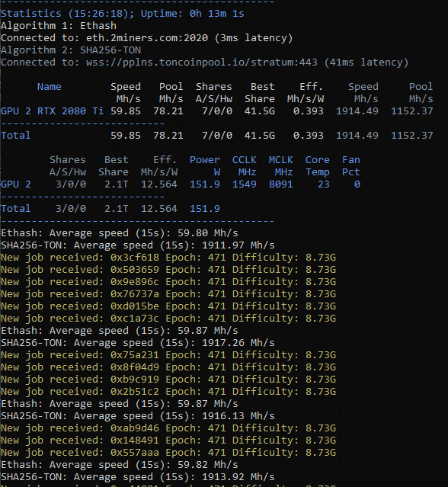Click job hash 0x76737a
The height and width of the screenshot is (487, 448).
pos(135,294)
